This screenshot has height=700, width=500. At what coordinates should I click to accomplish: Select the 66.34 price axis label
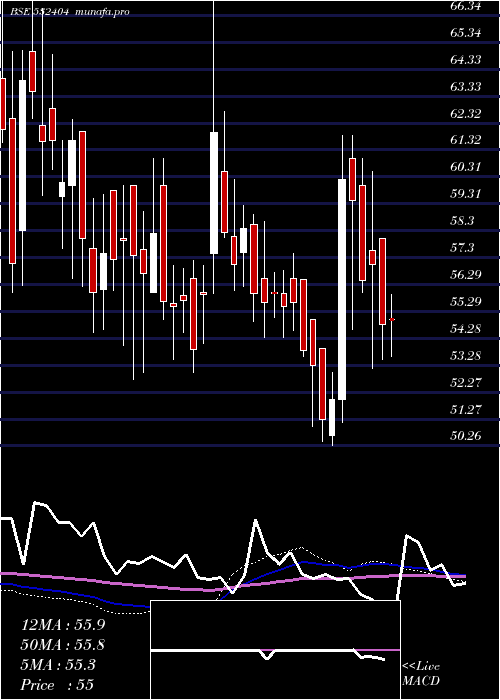point(466,6)
